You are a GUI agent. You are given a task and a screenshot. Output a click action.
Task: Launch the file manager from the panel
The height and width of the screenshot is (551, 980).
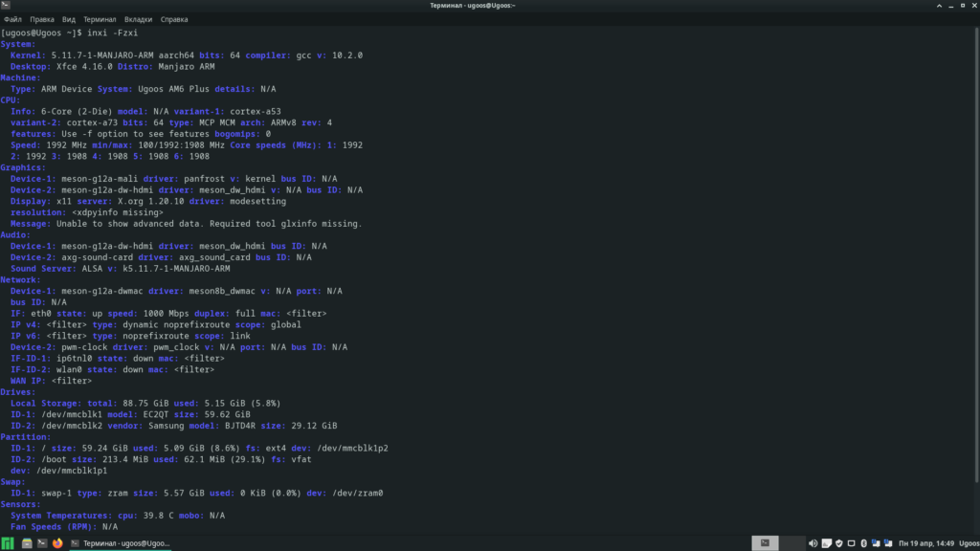28,542
